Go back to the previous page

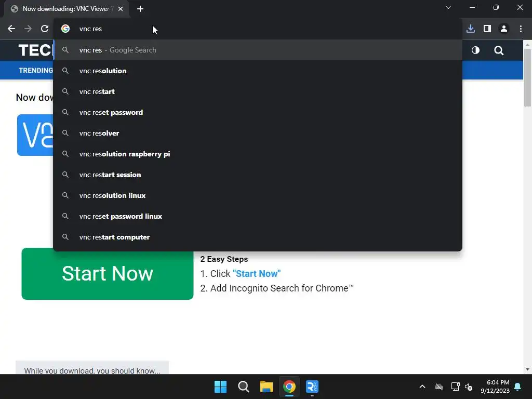point(11,29)
